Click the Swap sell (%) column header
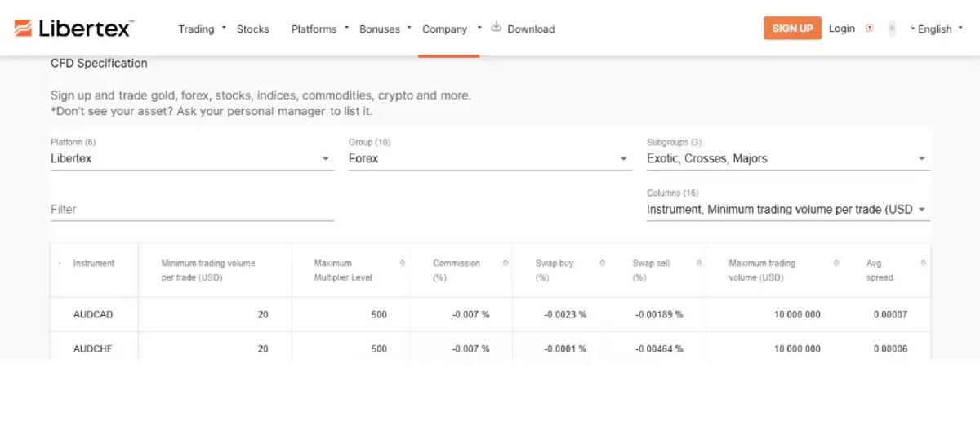Screen dimensions: 980x430 (x=652, y=270)
